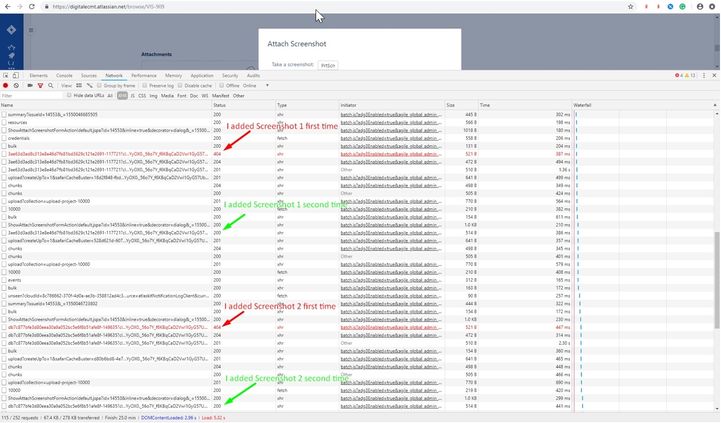The width and height of the screenshot is (721, 423).
Task: Switch to the Sources tab
Action: click(89, 75)
